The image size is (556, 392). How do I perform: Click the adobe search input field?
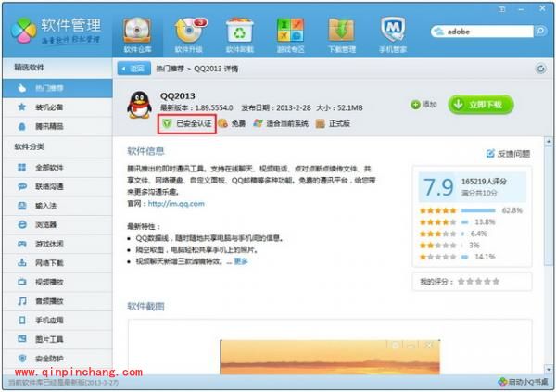(x=482, y=32)
